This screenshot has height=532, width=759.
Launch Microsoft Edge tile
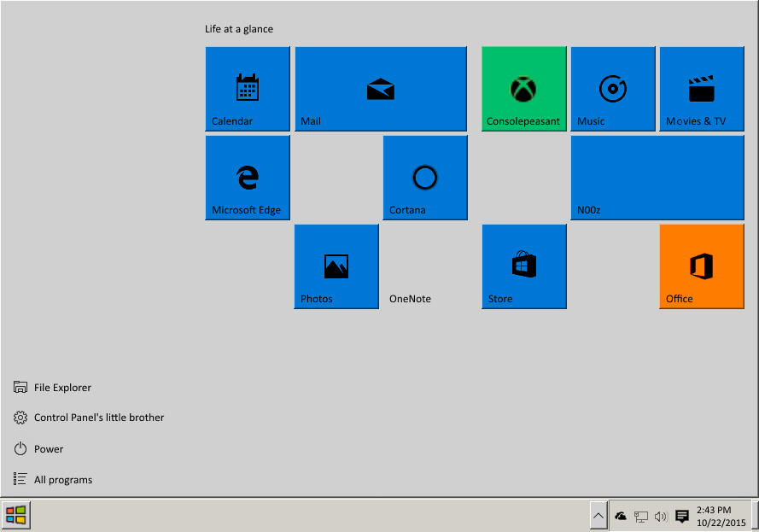point(248,178)
